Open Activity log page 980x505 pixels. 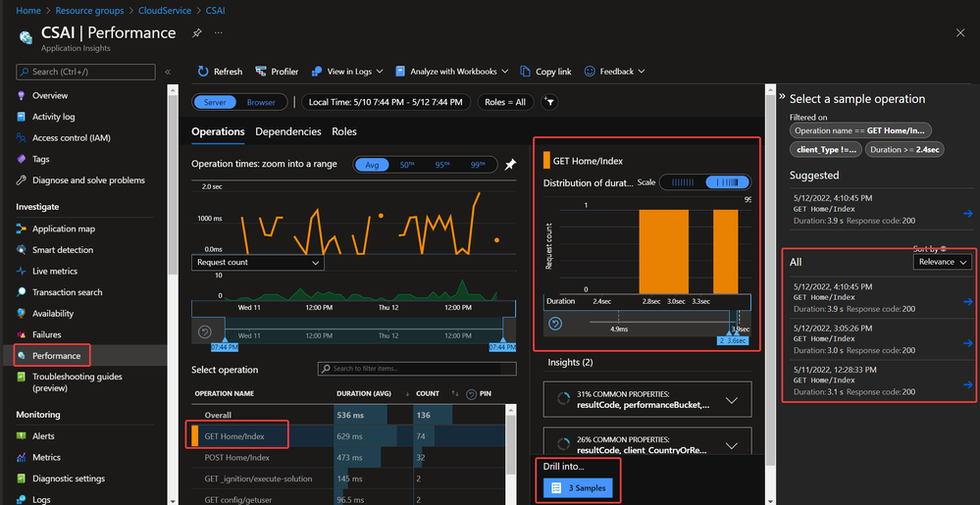coord(54,117)
